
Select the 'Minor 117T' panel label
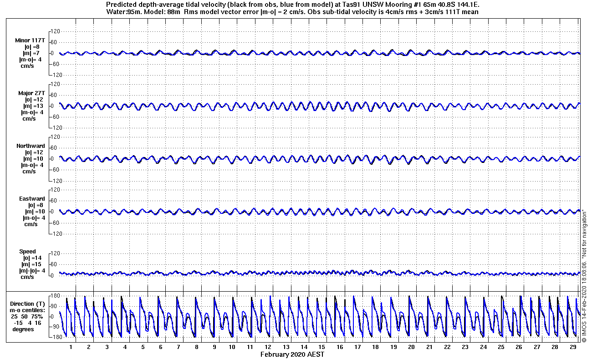(30, 40)
